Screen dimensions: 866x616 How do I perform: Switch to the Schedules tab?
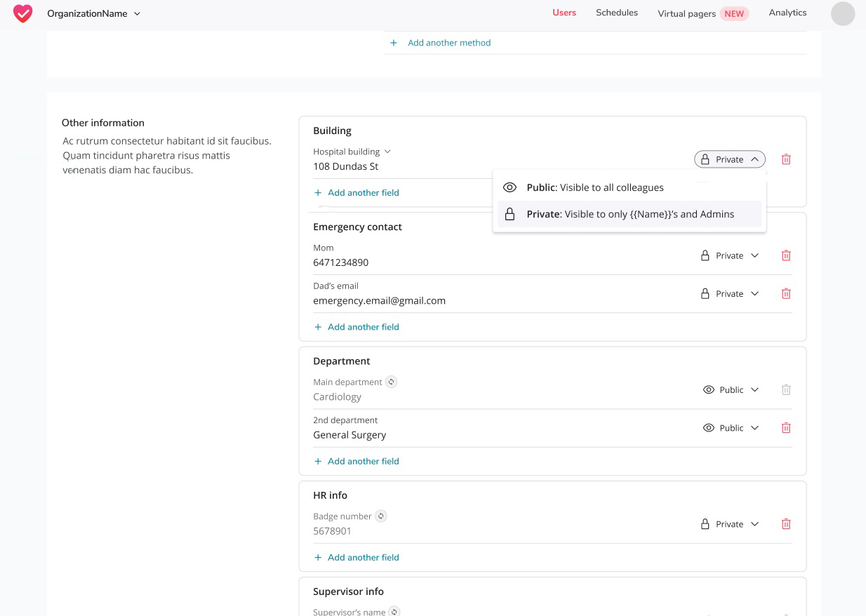[x=616, y=13]
